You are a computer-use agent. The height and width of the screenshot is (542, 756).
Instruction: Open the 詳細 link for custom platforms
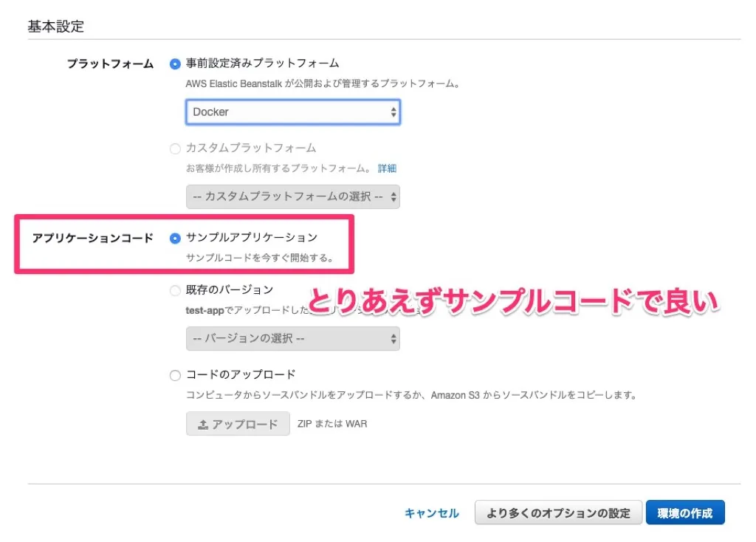(387, 168)
